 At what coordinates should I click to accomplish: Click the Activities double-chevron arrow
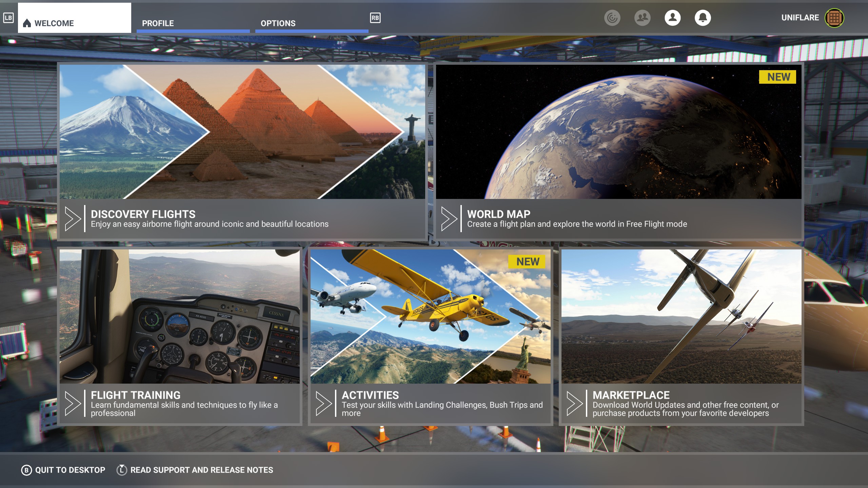pos(323,403)
